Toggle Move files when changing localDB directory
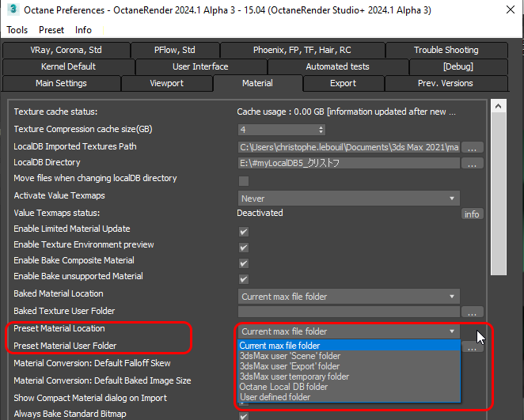Image resolution: width=524 pixels, height=420 pixels. coord(244,180)
